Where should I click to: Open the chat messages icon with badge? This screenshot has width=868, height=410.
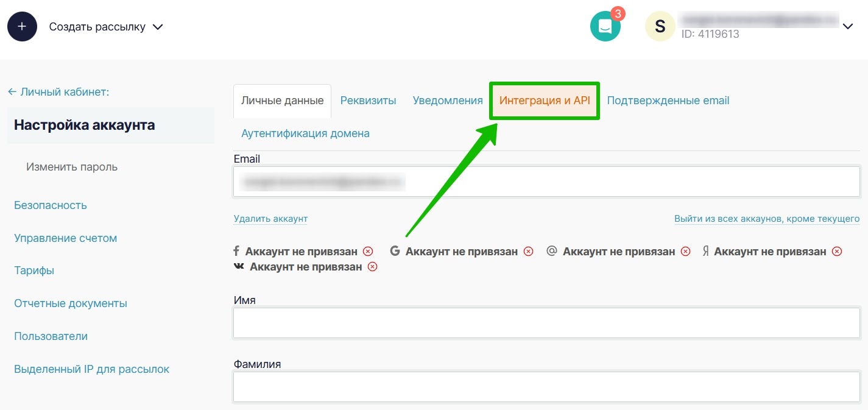click(605, 26)
